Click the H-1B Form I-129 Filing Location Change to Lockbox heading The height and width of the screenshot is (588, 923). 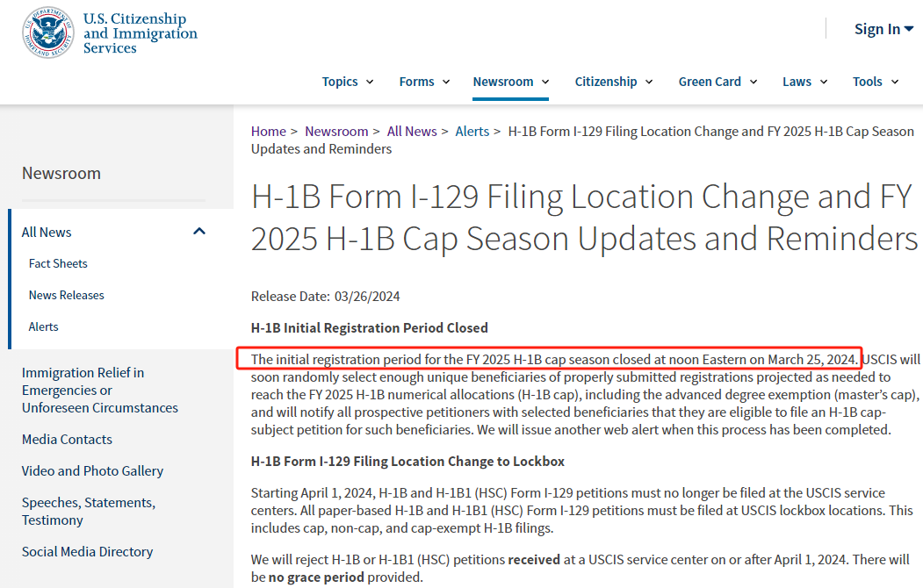point(407,461)
